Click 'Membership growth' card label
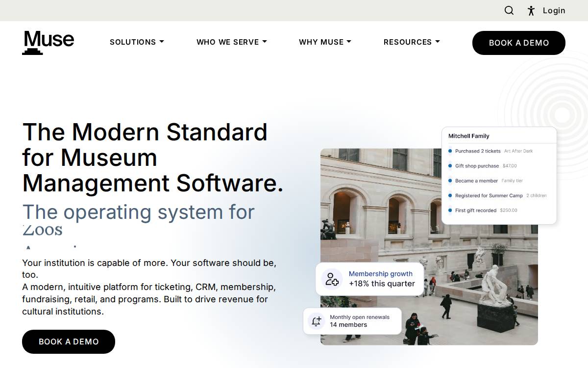The image size is (588, 368). pos(381,274)
